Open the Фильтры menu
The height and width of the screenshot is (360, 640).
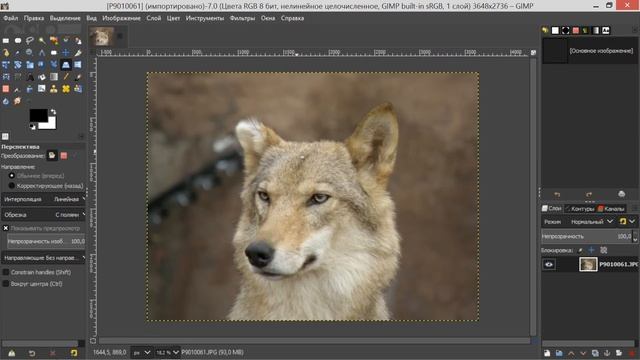click(x=242, y=18)
